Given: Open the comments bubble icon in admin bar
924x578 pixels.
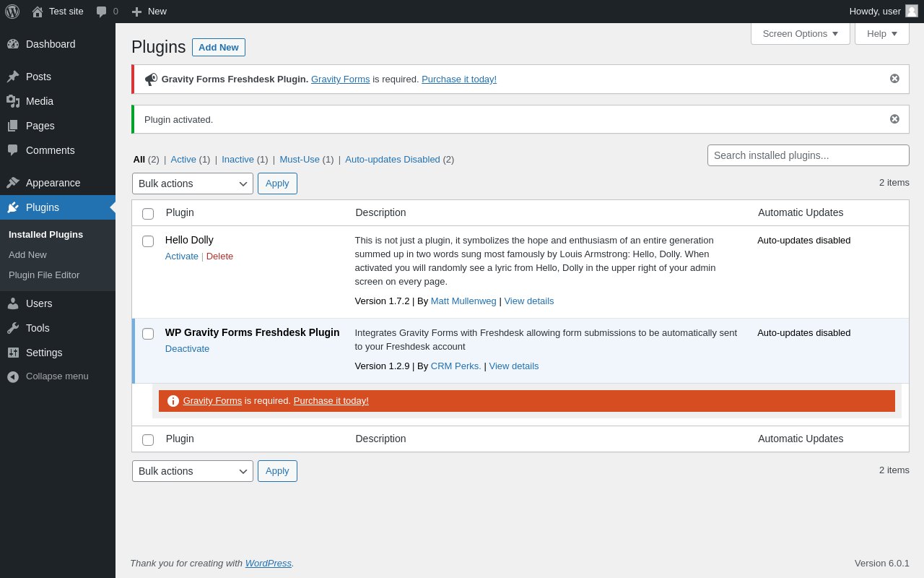Looking at the screenshot, I should tap(102, 12).
